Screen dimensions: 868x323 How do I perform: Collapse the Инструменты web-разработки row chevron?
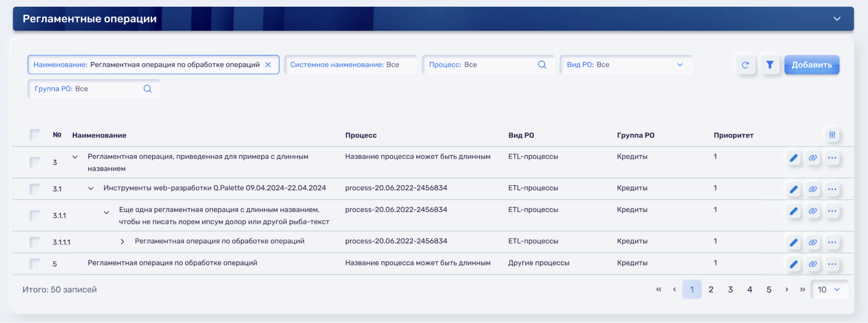coord(91,188)
